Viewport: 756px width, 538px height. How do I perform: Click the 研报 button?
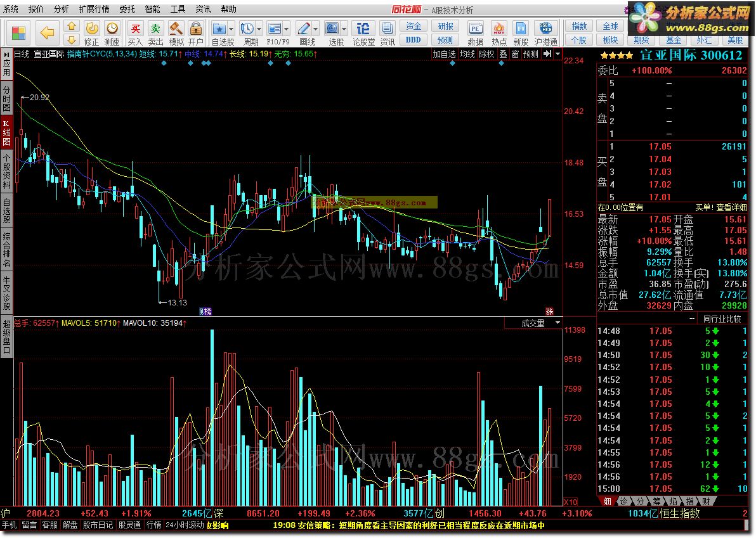[445, 26]
